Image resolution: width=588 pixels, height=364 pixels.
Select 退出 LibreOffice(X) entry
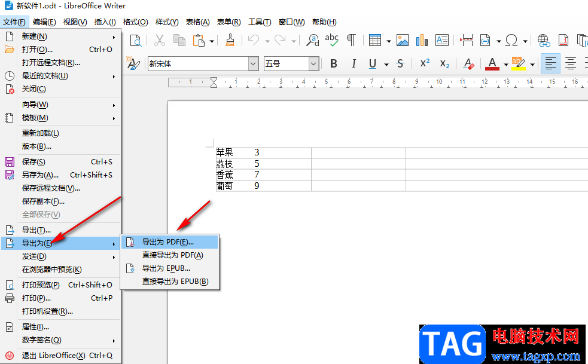(61, 356)
